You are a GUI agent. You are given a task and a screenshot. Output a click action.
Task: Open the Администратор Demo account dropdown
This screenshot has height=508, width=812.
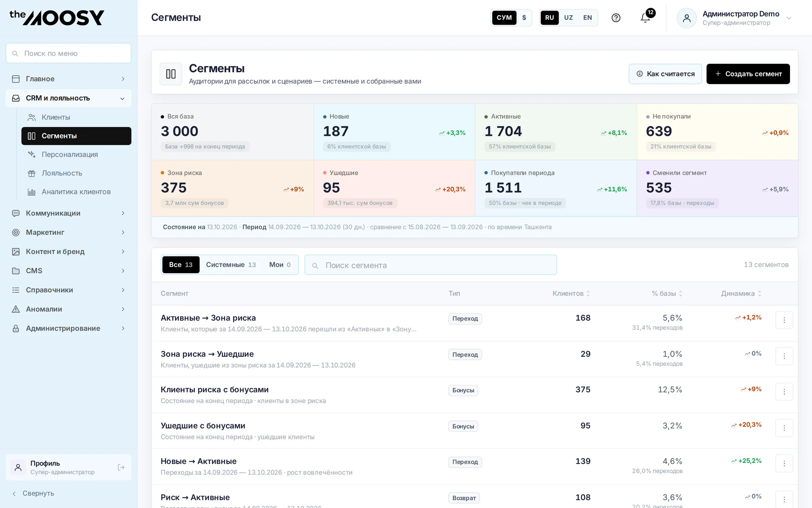(x=734, y=18)
